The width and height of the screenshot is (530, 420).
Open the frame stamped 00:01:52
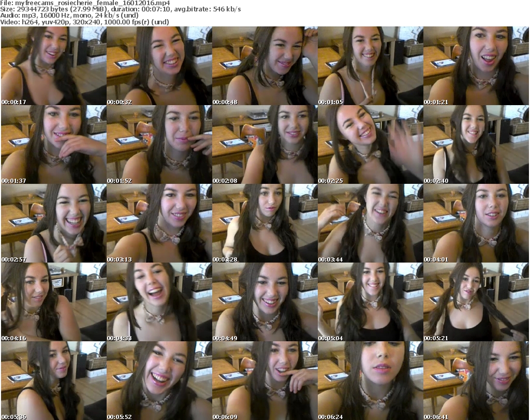159,144
